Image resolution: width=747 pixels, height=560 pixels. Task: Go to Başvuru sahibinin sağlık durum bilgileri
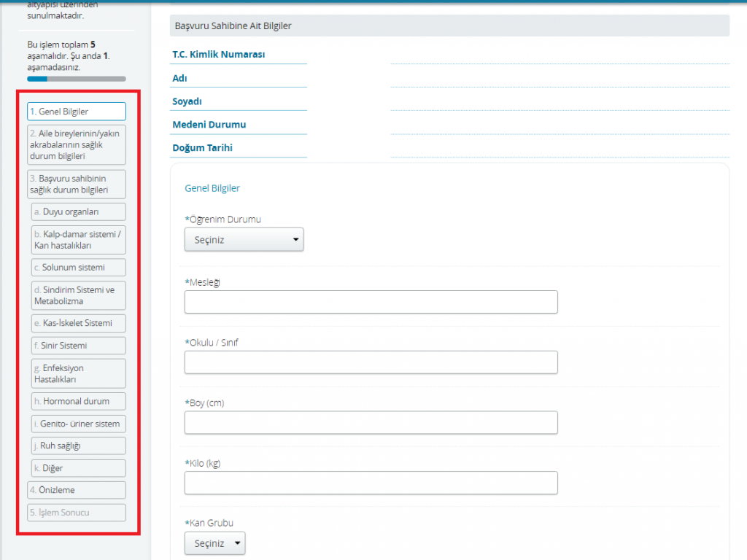point(77,184)
